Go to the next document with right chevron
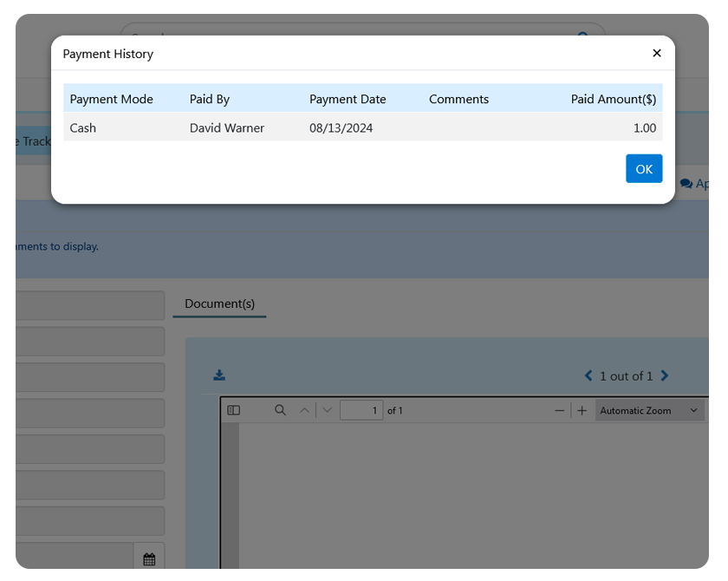The height and width of the screenshot is (581, 728). 665,376
